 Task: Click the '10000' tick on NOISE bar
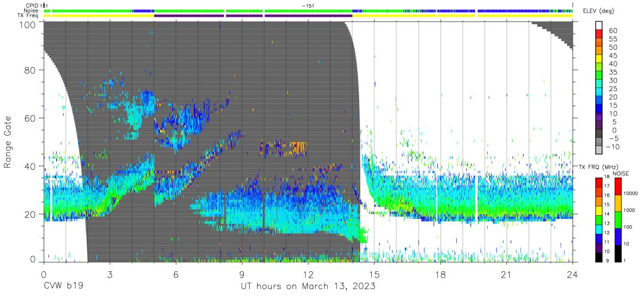point(632,193)
